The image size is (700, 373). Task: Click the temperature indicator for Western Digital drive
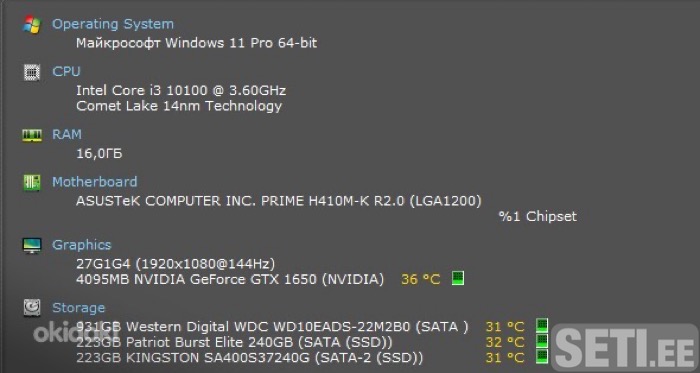click(x=542, y=325)
